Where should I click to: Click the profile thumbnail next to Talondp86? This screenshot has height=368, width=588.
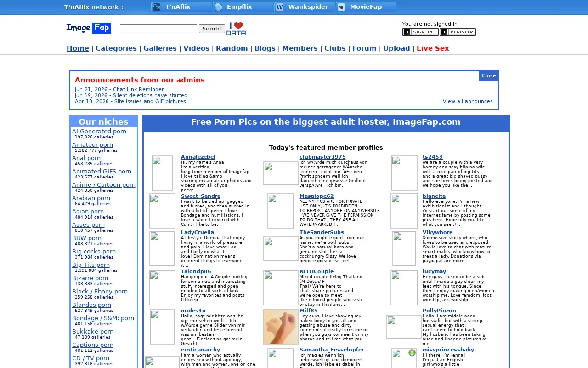click(x=162, y=287)
